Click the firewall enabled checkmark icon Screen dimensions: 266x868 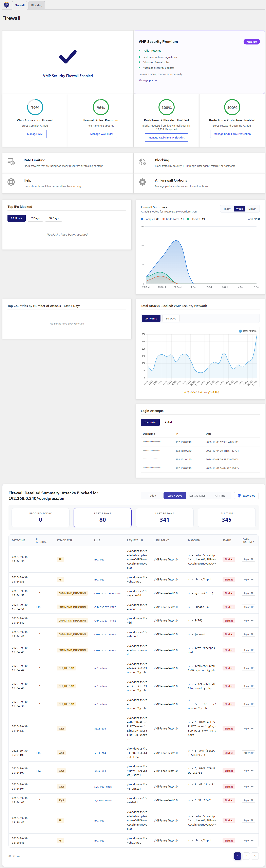click(68, 57)
